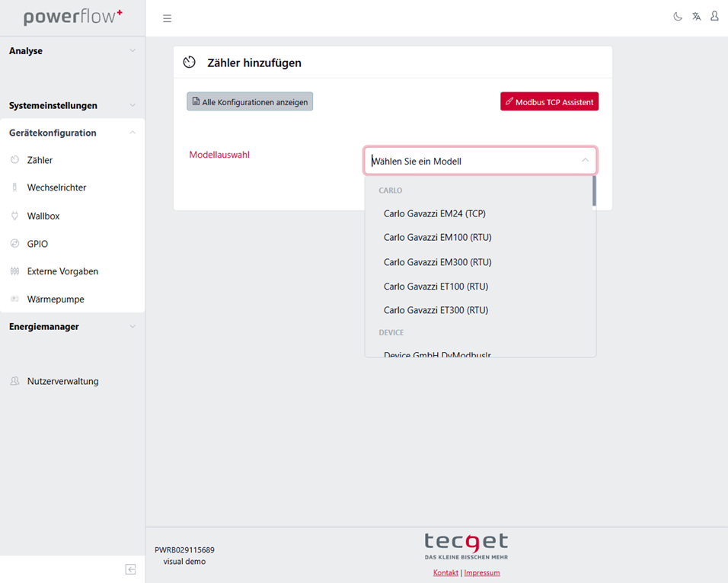728x583 pixels.
Task: Close the model dropdown chevron
Action: (585, 160)
